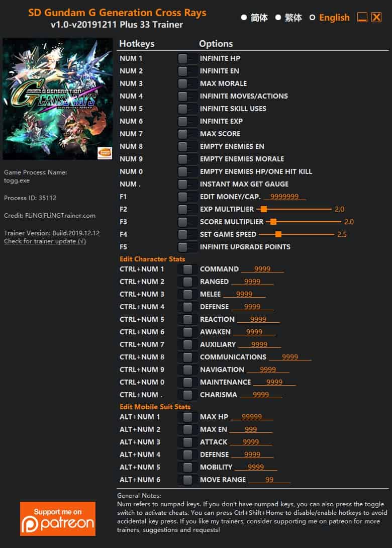This screenshot has width=392, height=548.
Task: Click the Set Game Speed slider handle
Action: tap(278, 234)
